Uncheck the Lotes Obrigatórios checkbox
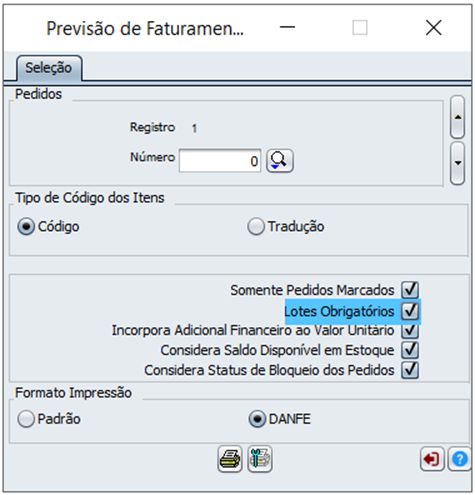 pos(410,311)
